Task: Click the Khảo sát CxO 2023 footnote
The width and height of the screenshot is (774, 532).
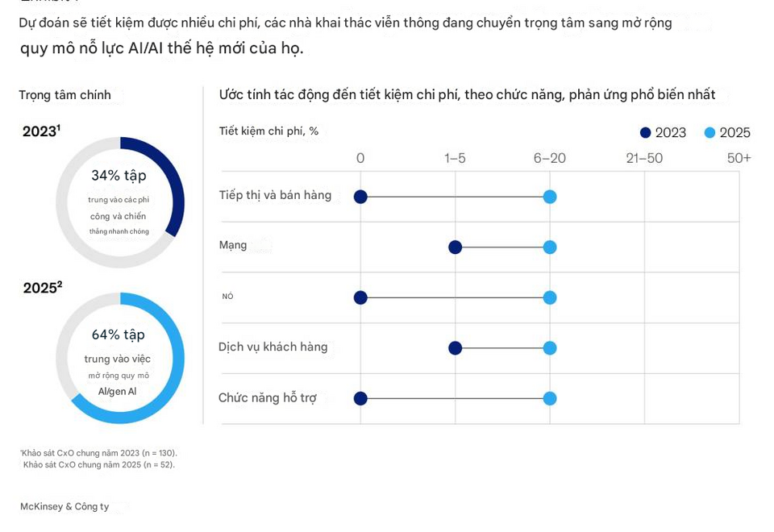Action: 98,452
